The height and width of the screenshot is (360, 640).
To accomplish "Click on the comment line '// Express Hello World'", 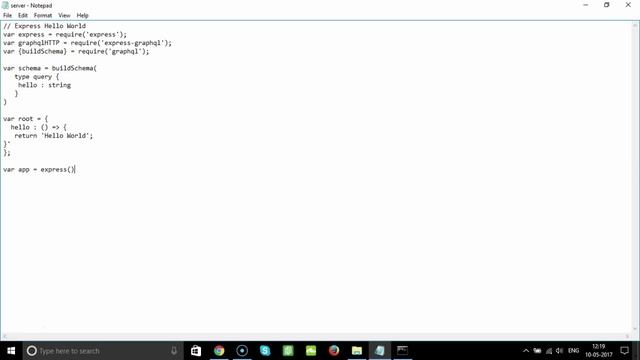I will click(44, 26).
